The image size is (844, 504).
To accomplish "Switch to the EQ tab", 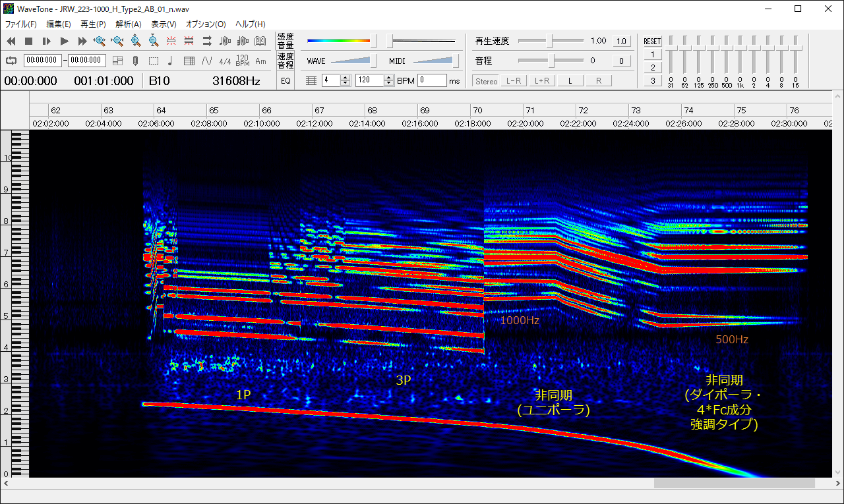I will [286, 81].
